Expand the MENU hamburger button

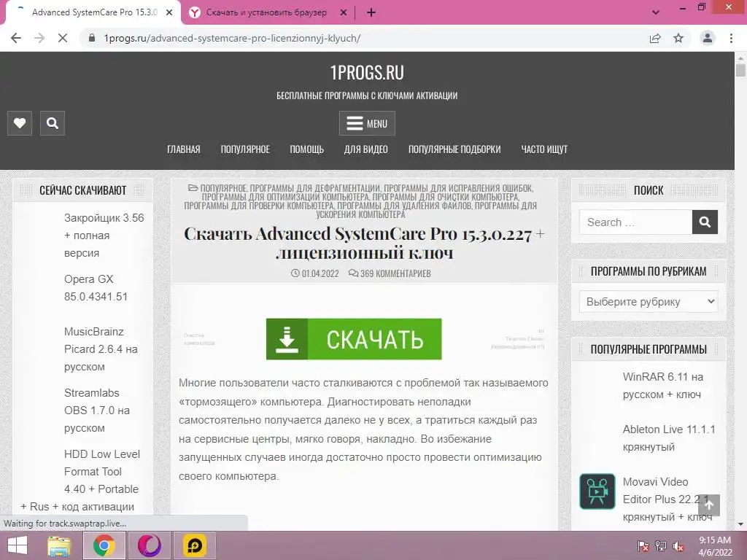(367, 123)
